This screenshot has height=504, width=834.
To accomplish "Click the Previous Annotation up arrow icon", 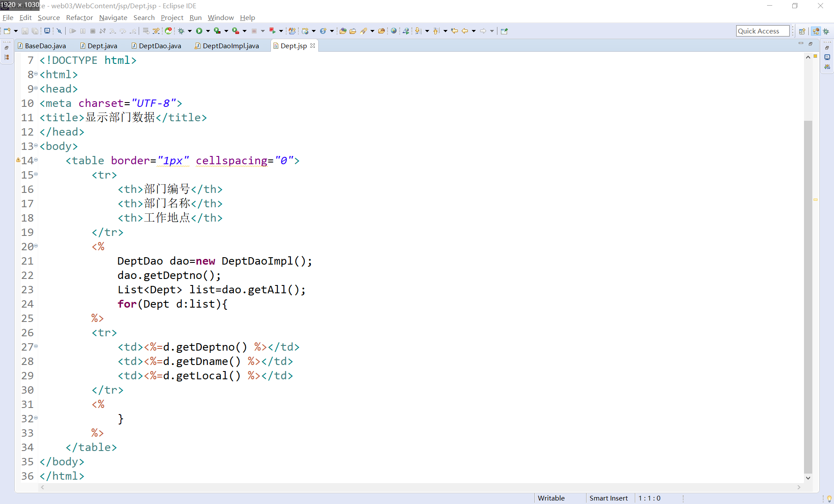I will [x=437, y=31].
